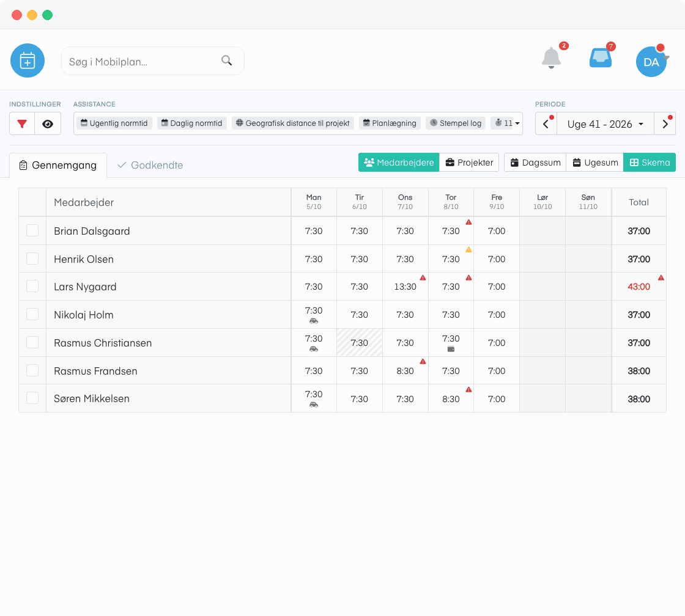This screenshot has height=616, width=685.
Task: Show the Dagssum view
Action: point(535,163)
